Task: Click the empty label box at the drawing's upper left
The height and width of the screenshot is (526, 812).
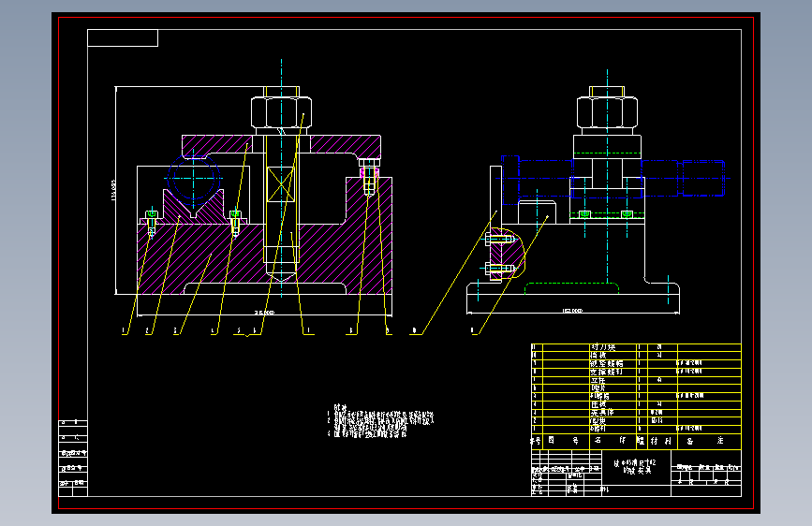Action: pyautogui.click(x=123, y=37)
